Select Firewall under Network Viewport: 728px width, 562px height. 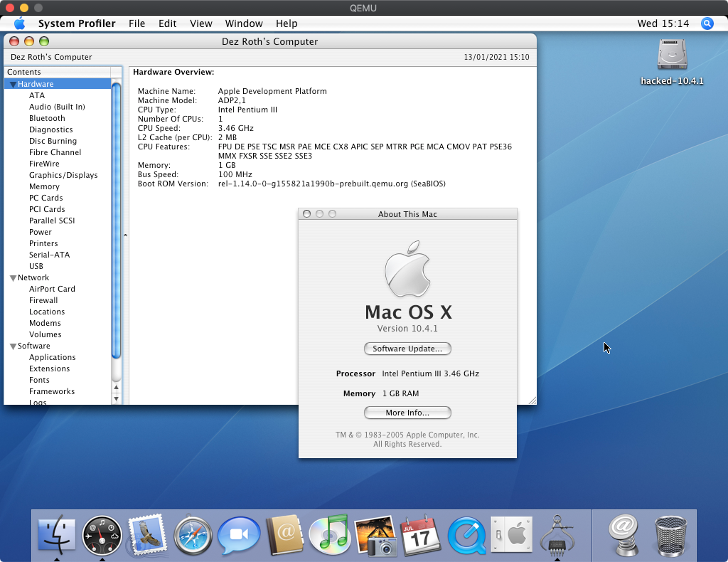coord(43,300)
